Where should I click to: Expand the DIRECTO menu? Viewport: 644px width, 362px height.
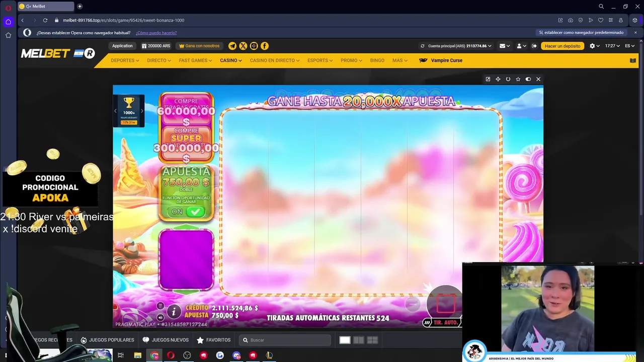point(159,60)
